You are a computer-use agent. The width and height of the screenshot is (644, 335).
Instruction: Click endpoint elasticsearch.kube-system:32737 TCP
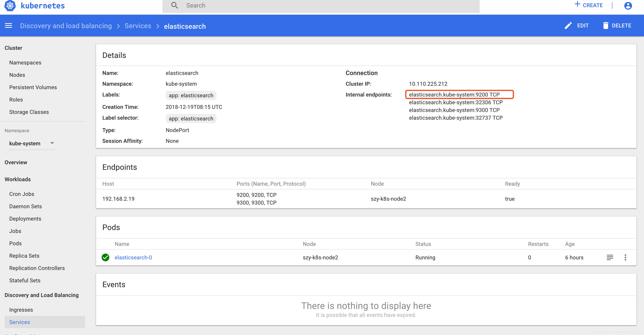pos(456,118)
